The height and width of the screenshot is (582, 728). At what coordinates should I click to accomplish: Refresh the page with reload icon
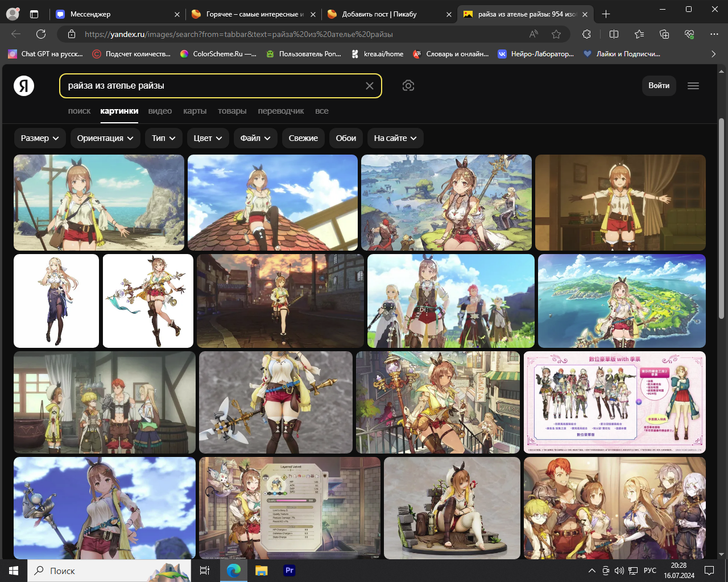point(41,34)
